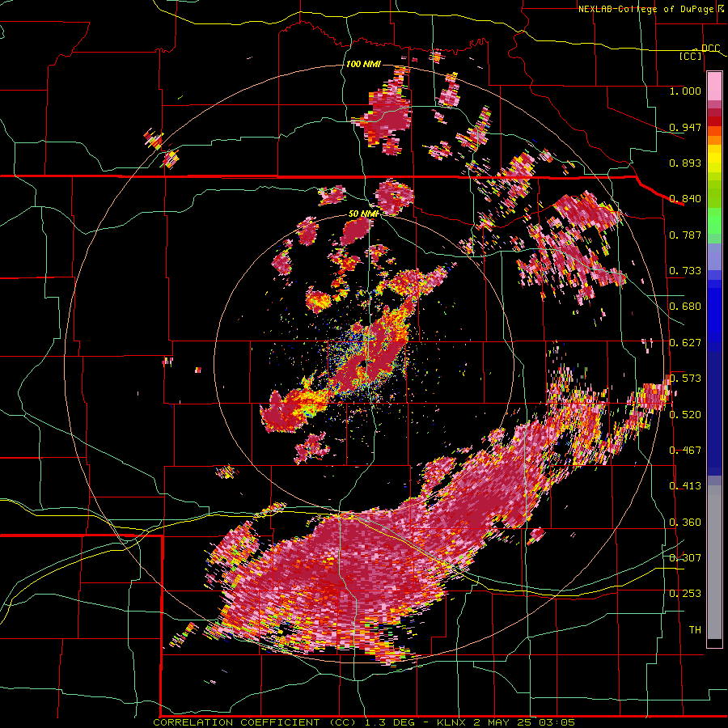
Task: Select the 0.467 scale value
Action: pos(685,451)
